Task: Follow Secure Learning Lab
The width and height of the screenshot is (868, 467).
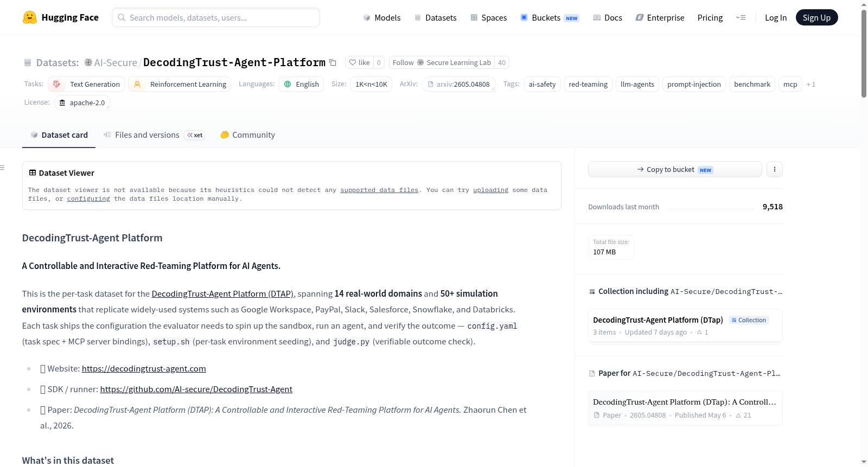Action: coord(442,63)
